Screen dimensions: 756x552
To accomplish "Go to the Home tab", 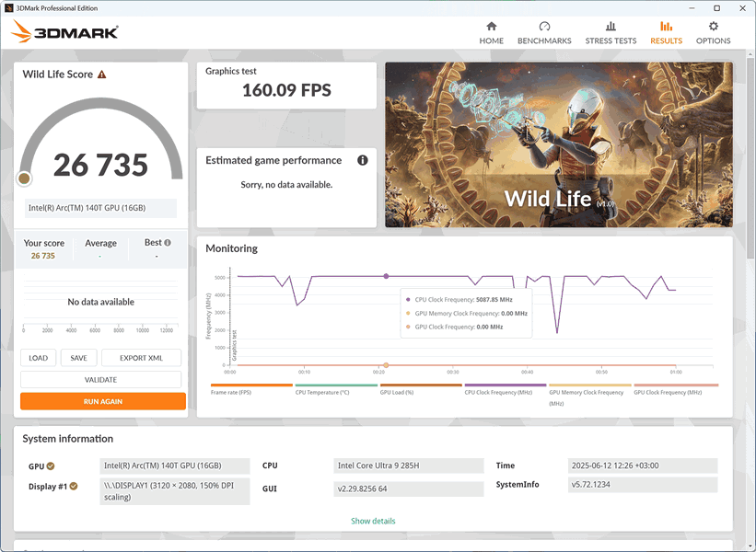I will click(x=492, y=33).
